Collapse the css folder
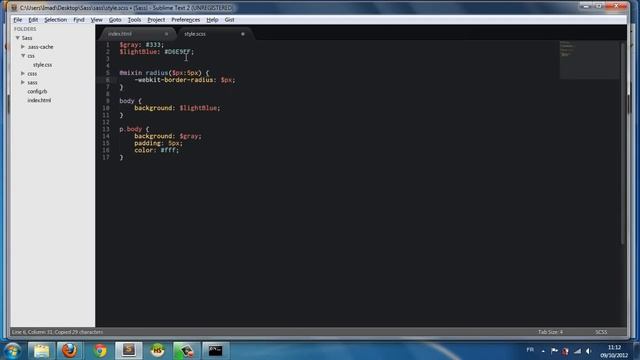 23,56
